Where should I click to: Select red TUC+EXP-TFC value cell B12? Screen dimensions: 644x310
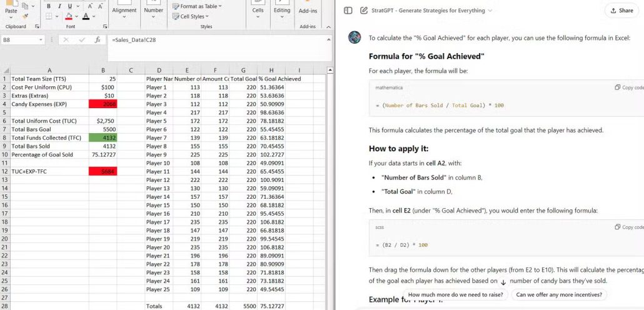pyautogui.click(x=103, y=172)
